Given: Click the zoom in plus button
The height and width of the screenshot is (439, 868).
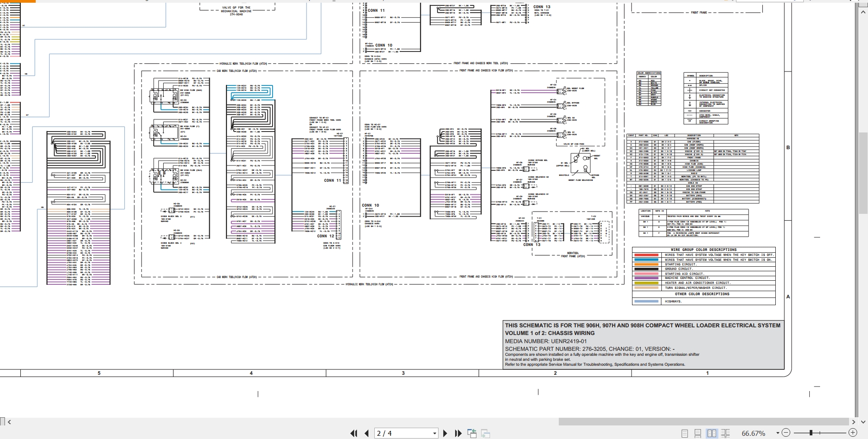Looking at the screenshot, I should (853, 433).
